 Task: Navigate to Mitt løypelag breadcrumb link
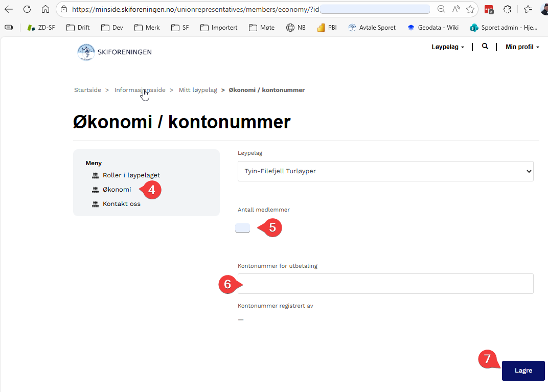(x=198, y=90)
